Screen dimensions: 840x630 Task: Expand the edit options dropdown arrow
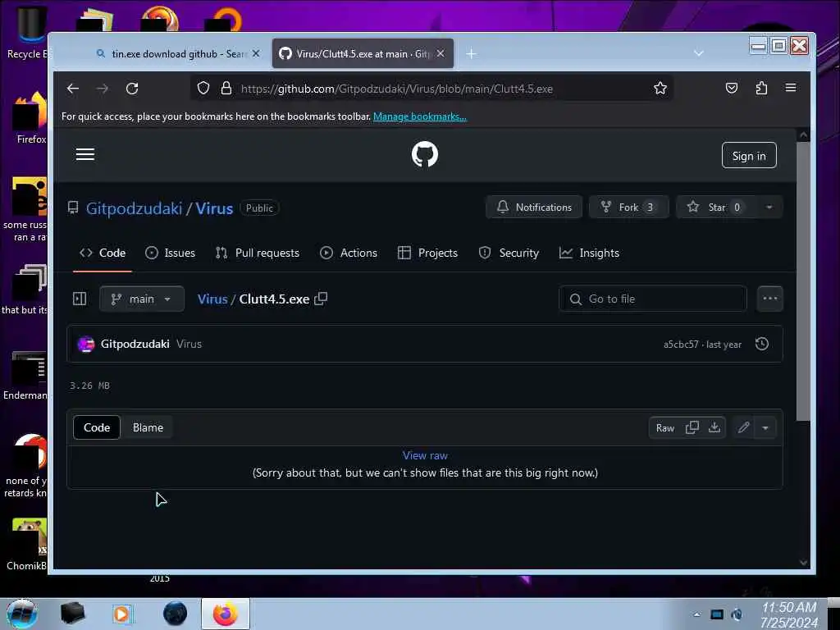765,427
